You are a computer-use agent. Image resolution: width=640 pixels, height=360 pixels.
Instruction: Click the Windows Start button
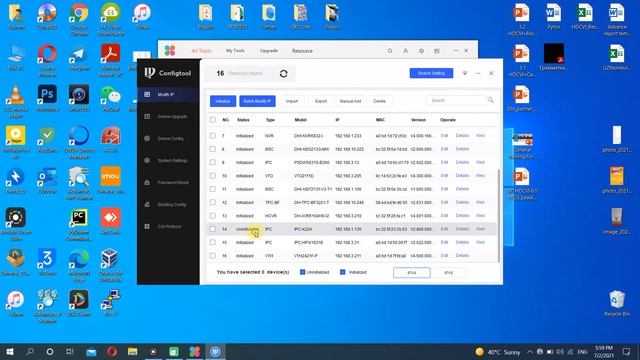pyautogui.click(x=10, y=351)
